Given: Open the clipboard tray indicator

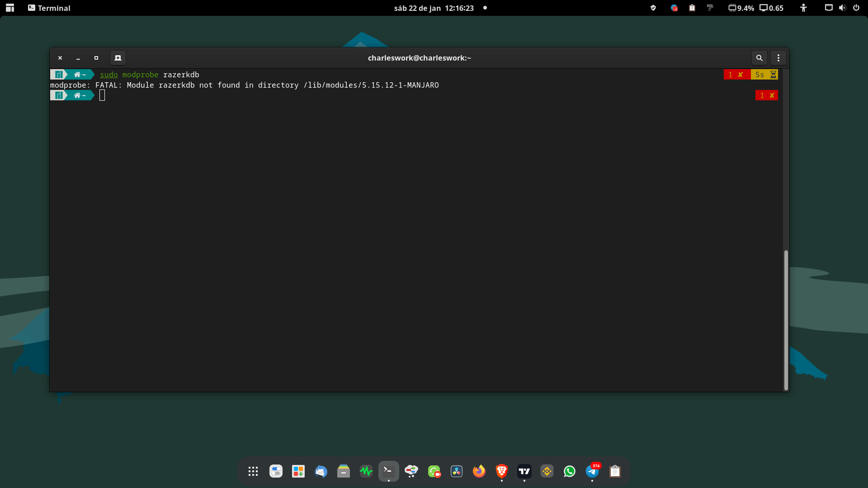Looking at the screenshot, I should [692, 8].
